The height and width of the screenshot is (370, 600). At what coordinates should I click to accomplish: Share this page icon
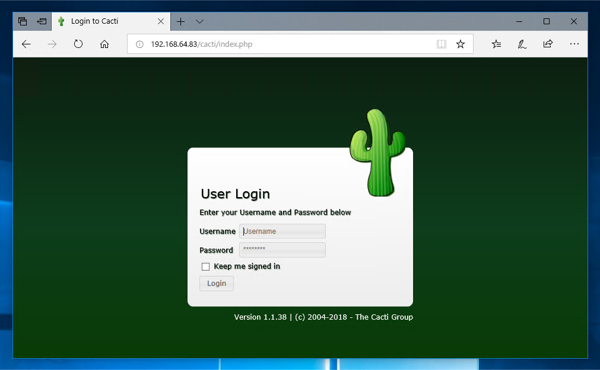click(548, 44)
